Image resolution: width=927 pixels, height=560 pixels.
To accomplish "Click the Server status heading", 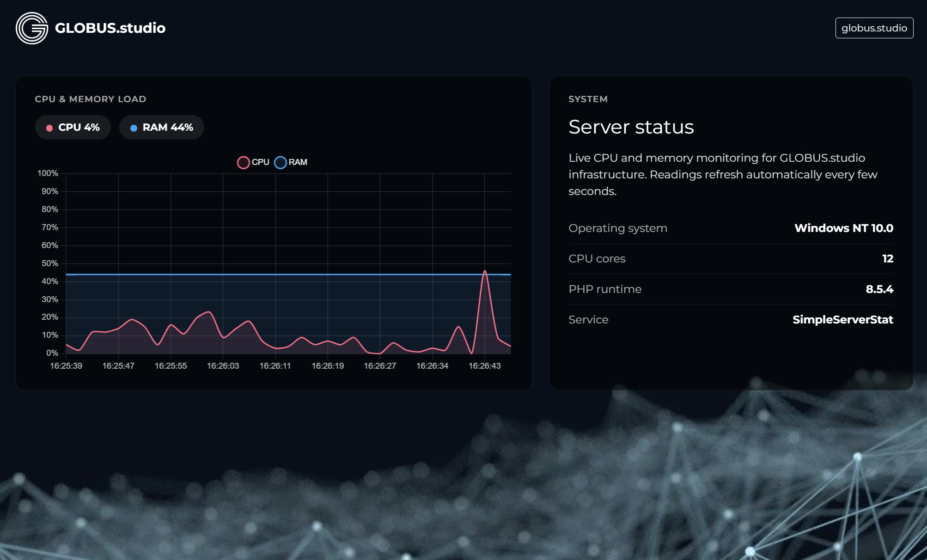I will 631,127.
